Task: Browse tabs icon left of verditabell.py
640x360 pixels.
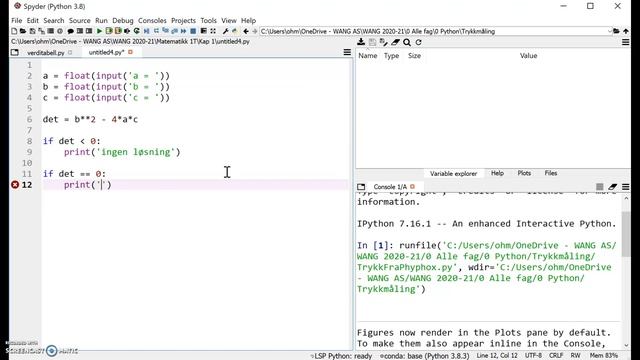Action: (x=15, y=52)
